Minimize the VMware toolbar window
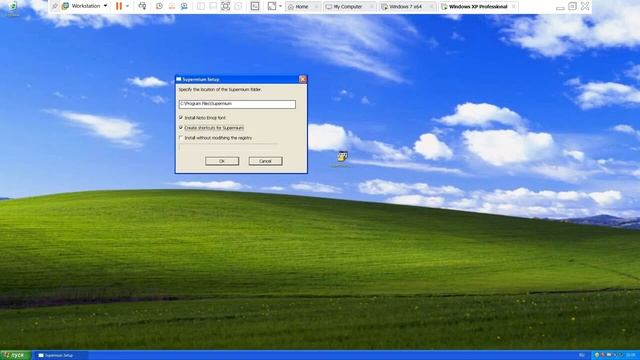640x360 pixels. (x=560, y=7)
